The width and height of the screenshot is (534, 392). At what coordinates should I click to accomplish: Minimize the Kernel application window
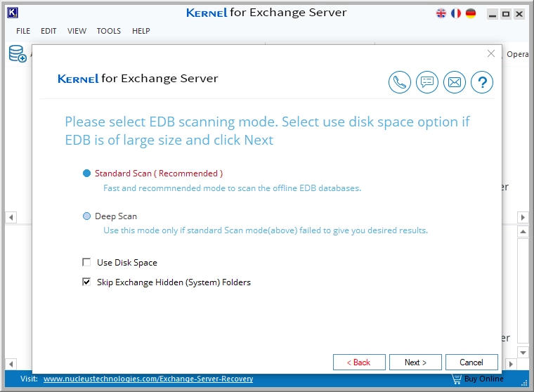(x=493, y=14)
